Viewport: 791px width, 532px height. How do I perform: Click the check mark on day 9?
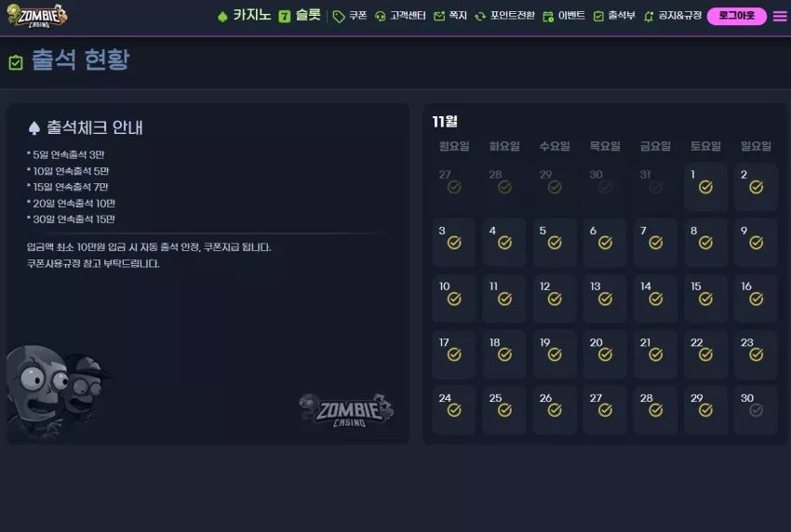click(757, 243)
